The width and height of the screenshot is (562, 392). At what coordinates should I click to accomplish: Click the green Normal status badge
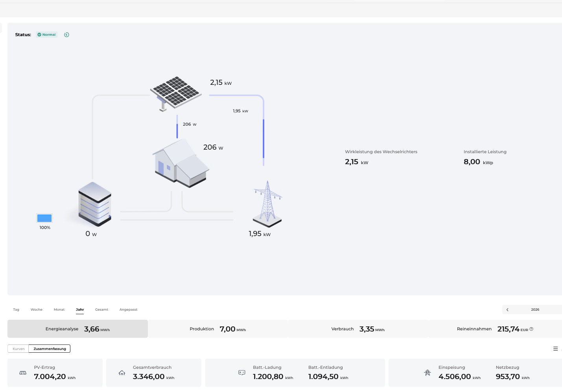coord(46,35)
